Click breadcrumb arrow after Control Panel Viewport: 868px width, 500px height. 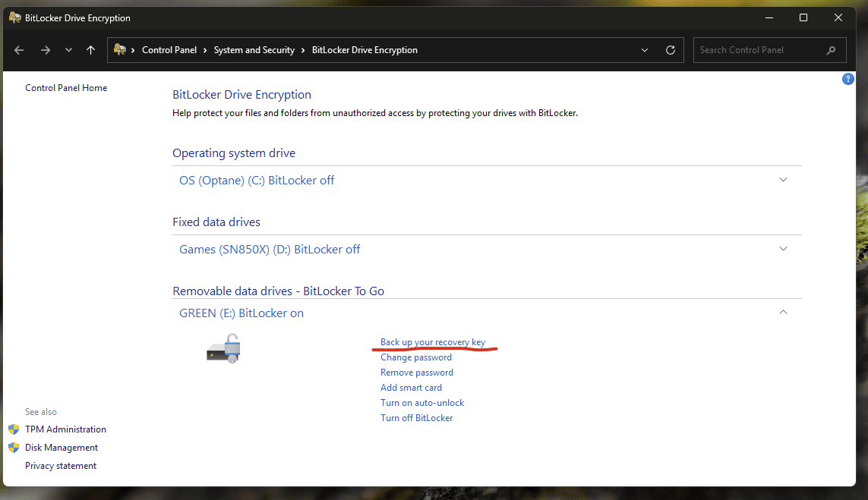(x=205, y=50)
